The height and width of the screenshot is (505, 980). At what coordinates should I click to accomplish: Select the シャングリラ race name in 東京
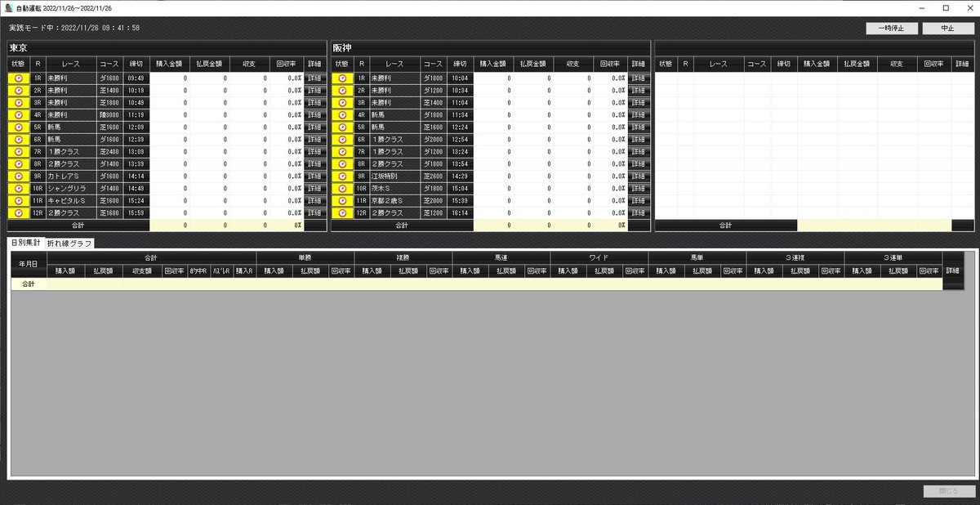coord(70,189)
